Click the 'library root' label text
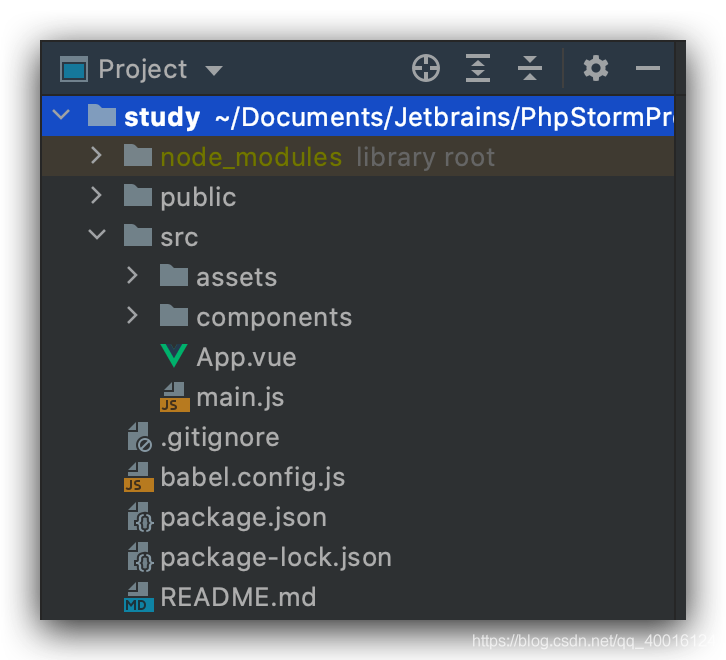The image size is (726, 660). click(x=426, y=157)
